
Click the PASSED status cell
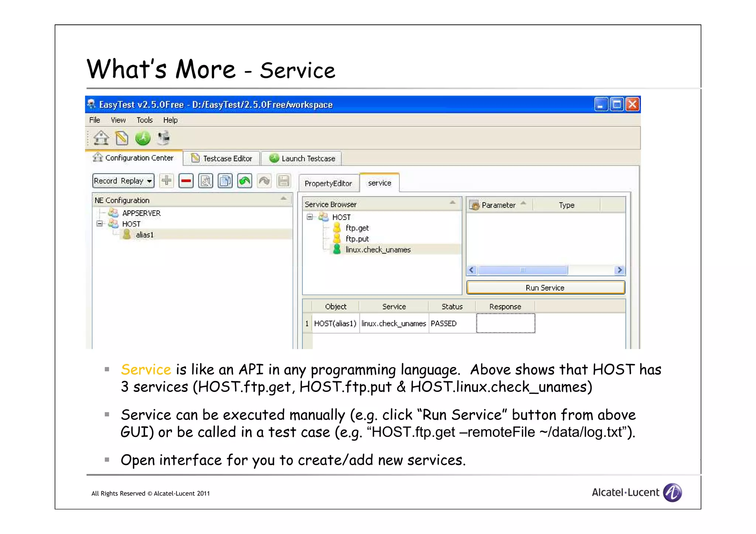pyautogui.click(x=452, y=323)
